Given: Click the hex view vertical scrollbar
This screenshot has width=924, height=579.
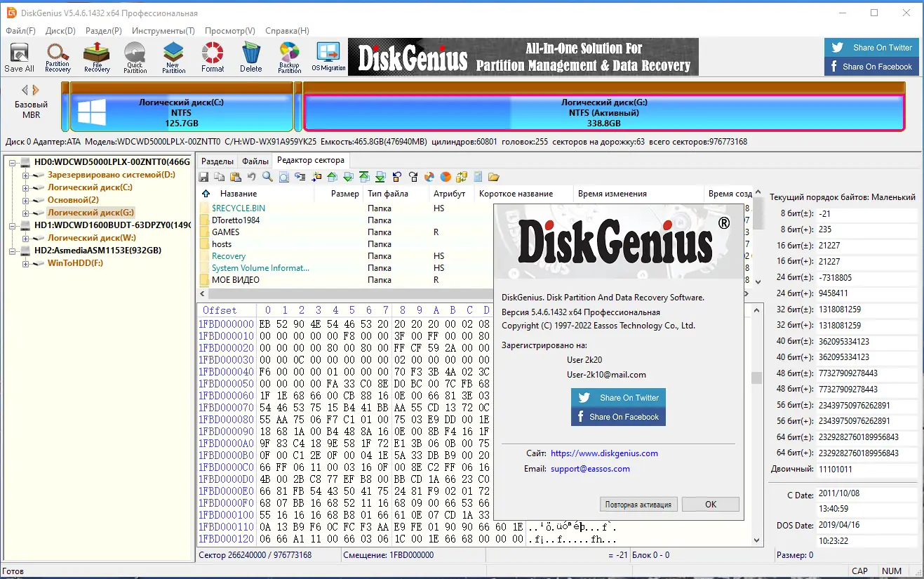Looking at the screenshot, I should tap(756, 425).
